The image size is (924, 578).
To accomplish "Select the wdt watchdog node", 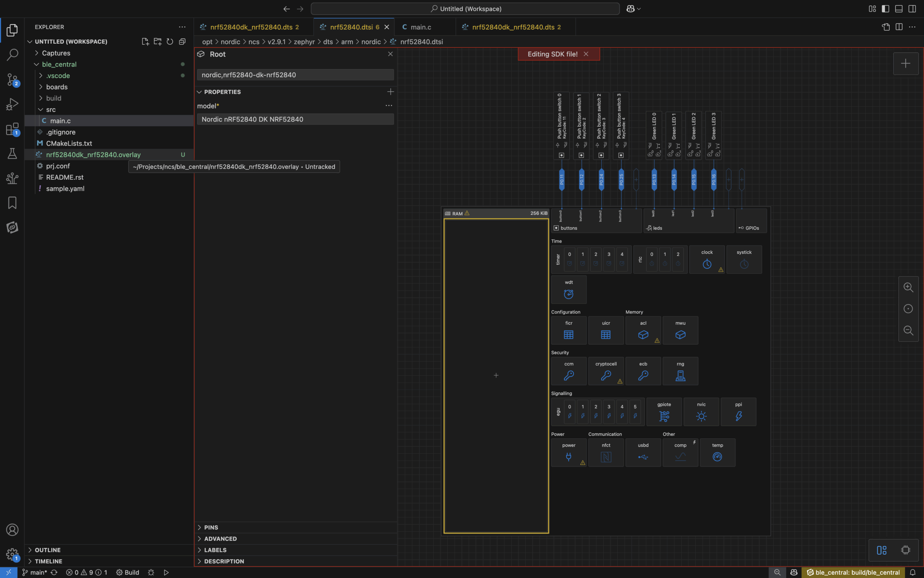I will [x=568, y=290].
